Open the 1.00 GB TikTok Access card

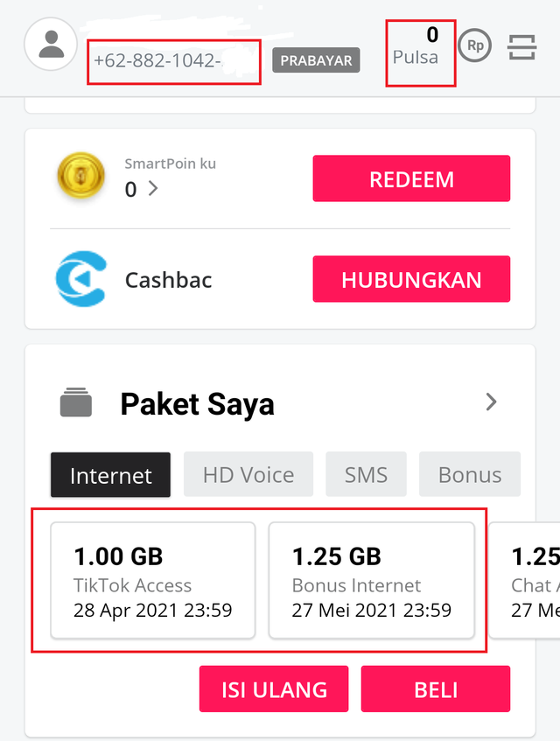click(x=153, y=581)
